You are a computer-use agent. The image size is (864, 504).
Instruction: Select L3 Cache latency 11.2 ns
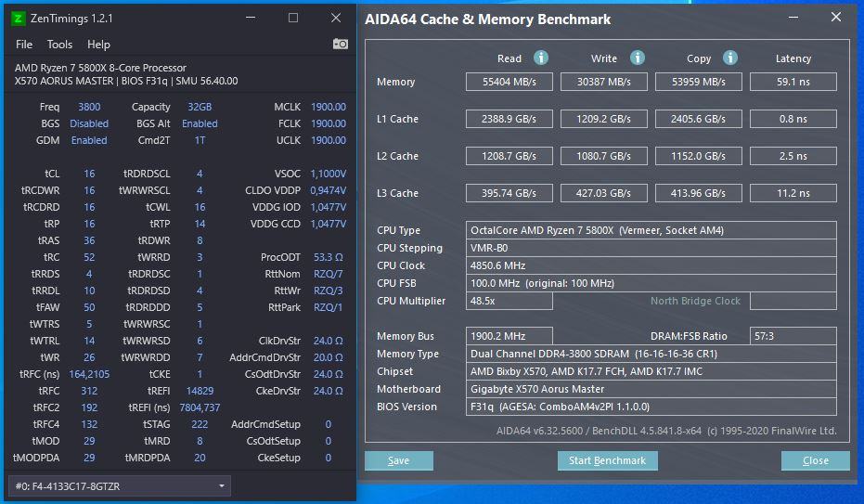click(793, 193)
